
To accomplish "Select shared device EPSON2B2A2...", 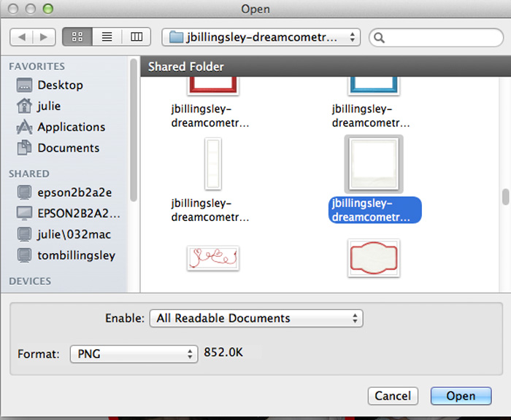I will (x=79, y=214).
